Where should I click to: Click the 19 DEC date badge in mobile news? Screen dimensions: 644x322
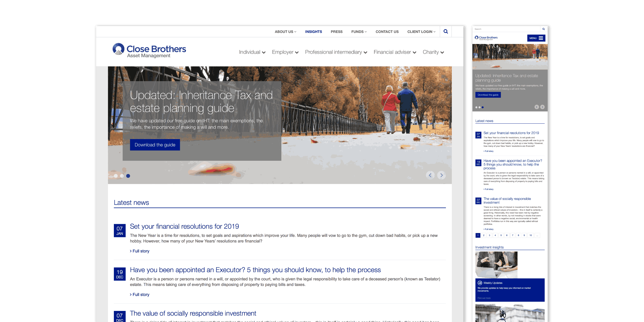click(478, 163)
